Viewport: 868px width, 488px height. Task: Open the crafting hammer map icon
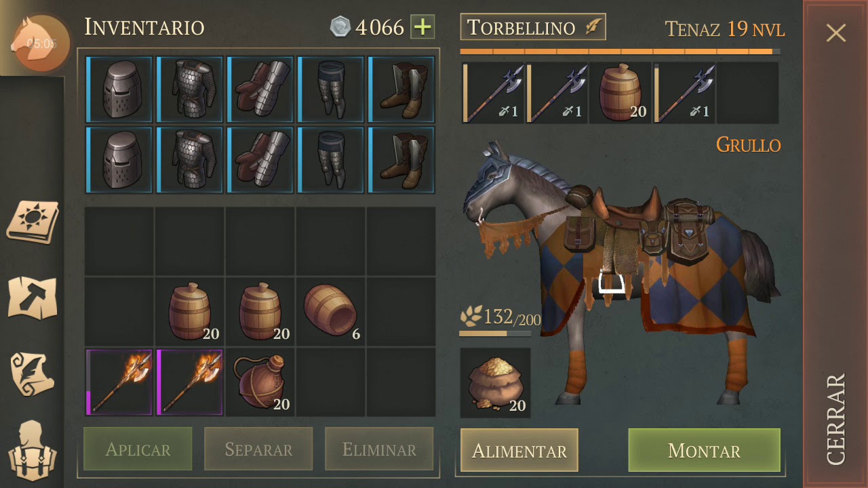click(x=33, y=298)
